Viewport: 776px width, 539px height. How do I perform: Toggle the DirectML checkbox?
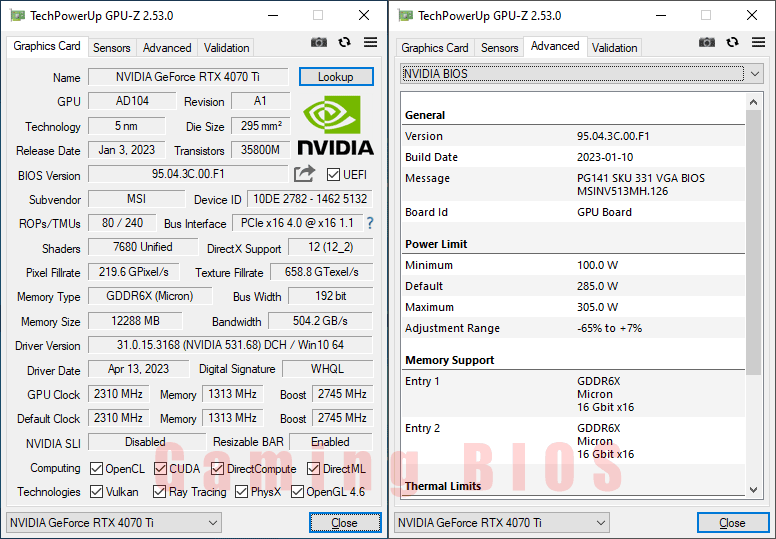tap(313, 468)
